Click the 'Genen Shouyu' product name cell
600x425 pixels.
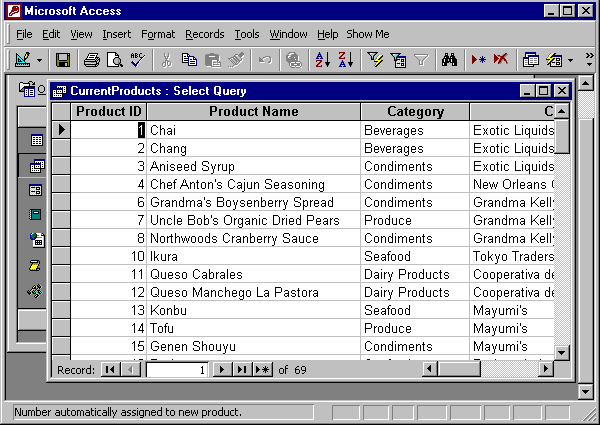[253, 346]
